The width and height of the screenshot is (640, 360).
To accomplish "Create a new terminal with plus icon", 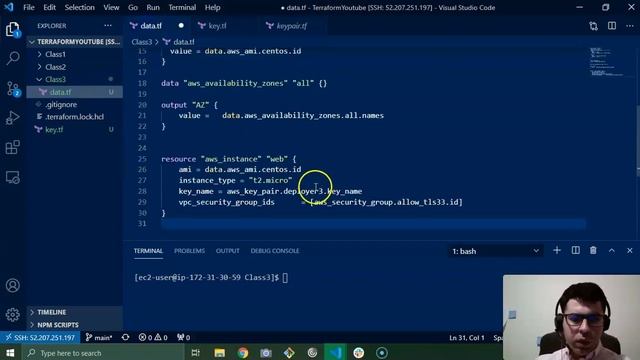I will pos(557,251).
